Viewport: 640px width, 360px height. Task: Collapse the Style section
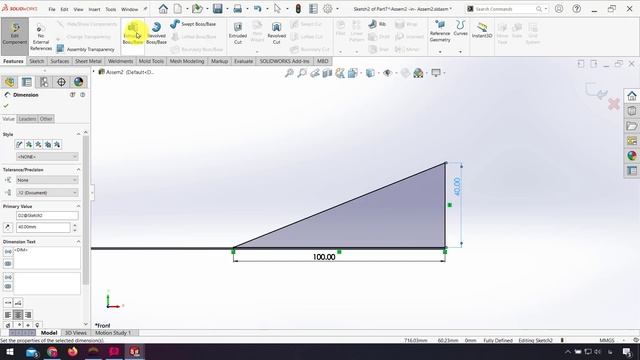pos(78,134)
